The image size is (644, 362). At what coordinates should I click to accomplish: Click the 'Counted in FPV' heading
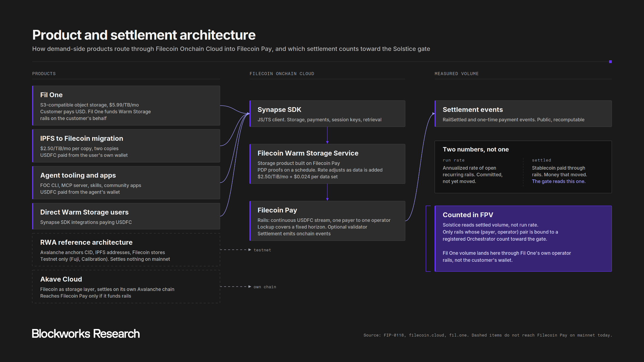[468, 215]
